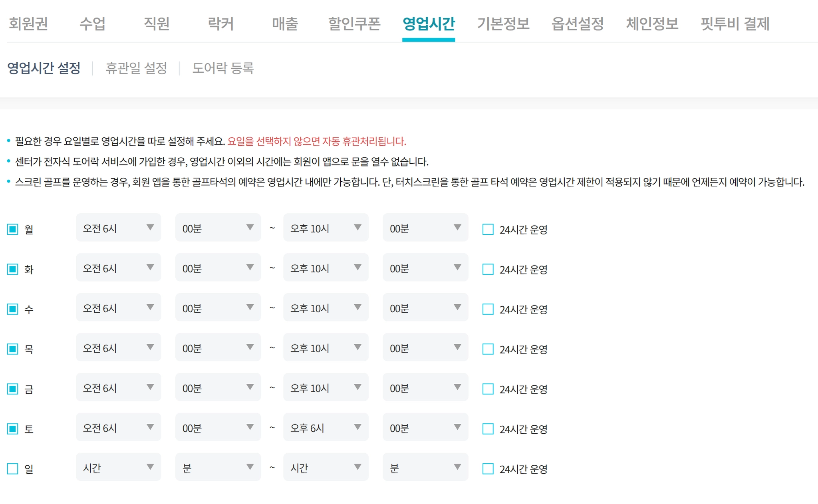Select 영업시간 설정 sub-menu link

coord(44,68)
